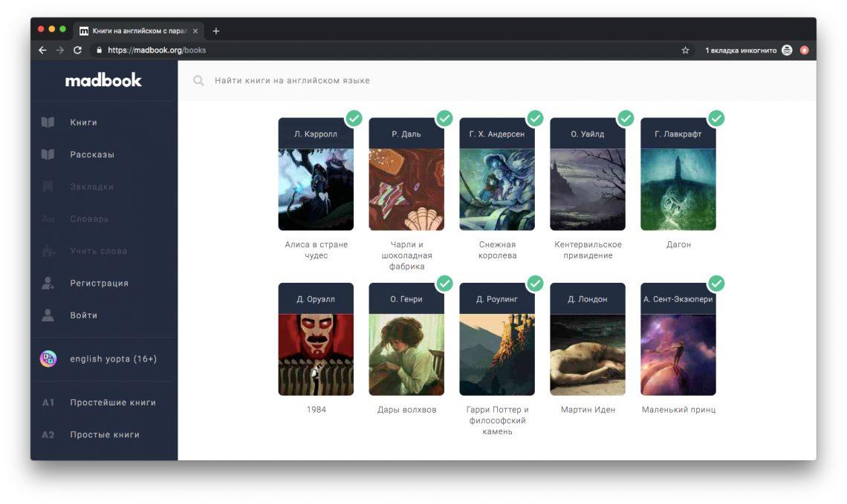The width and height of the screenshot is (847, 504).
Task: Toggle the green checkmark on Кентервильское привидение
Action: click(626, 118)
